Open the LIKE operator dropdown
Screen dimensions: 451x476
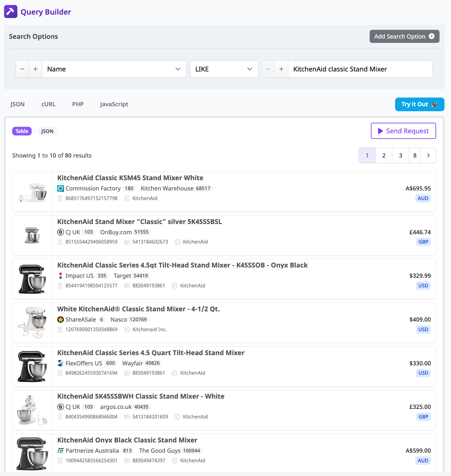[x=224, y=69]
